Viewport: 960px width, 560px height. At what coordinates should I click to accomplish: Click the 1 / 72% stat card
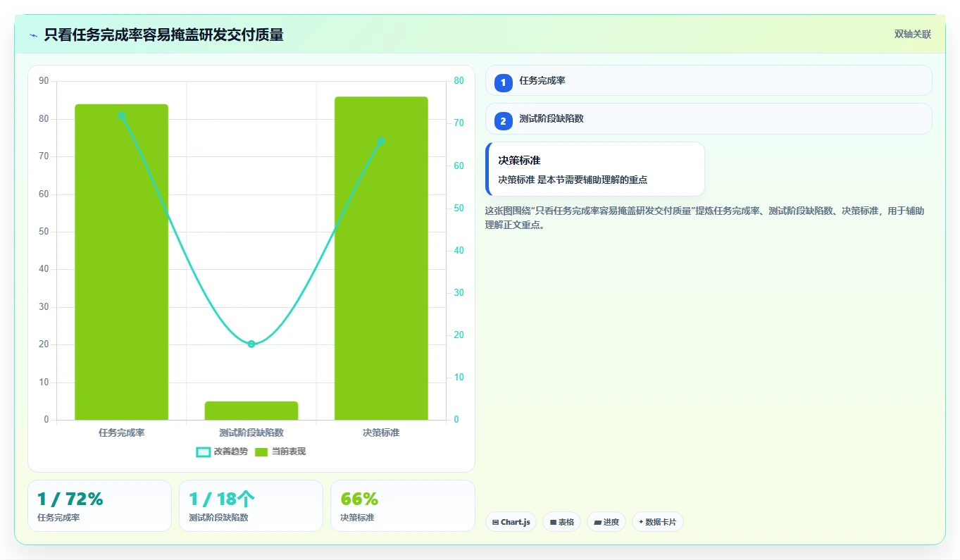coord(99,506)
